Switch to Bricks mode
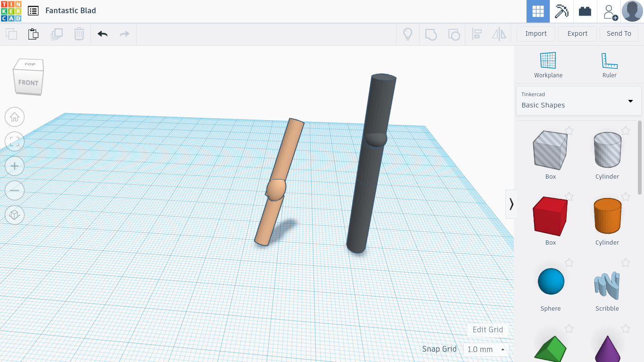 585,11
